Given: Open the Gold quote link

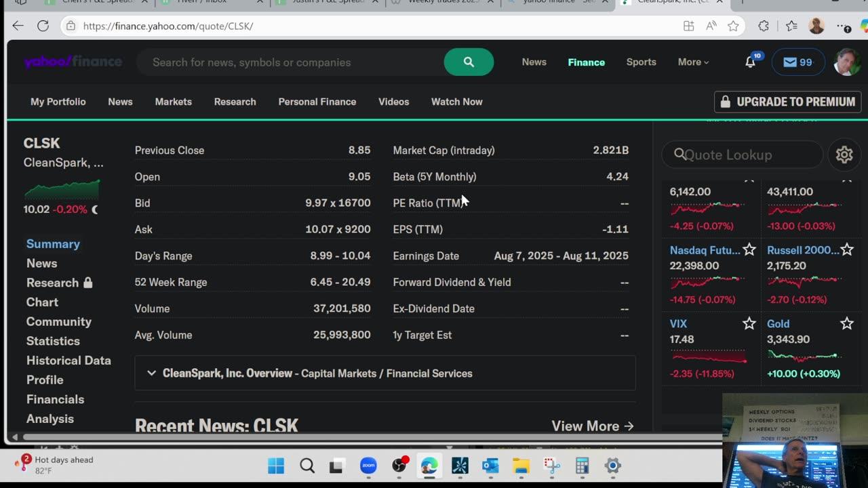Looking at the screenshot, I should click(x=778, y=324).
